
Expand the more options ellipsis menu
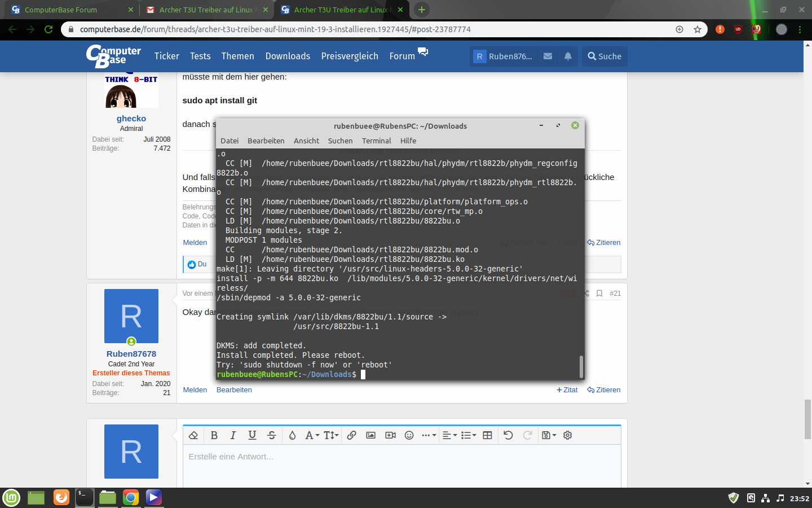point(429,435)
